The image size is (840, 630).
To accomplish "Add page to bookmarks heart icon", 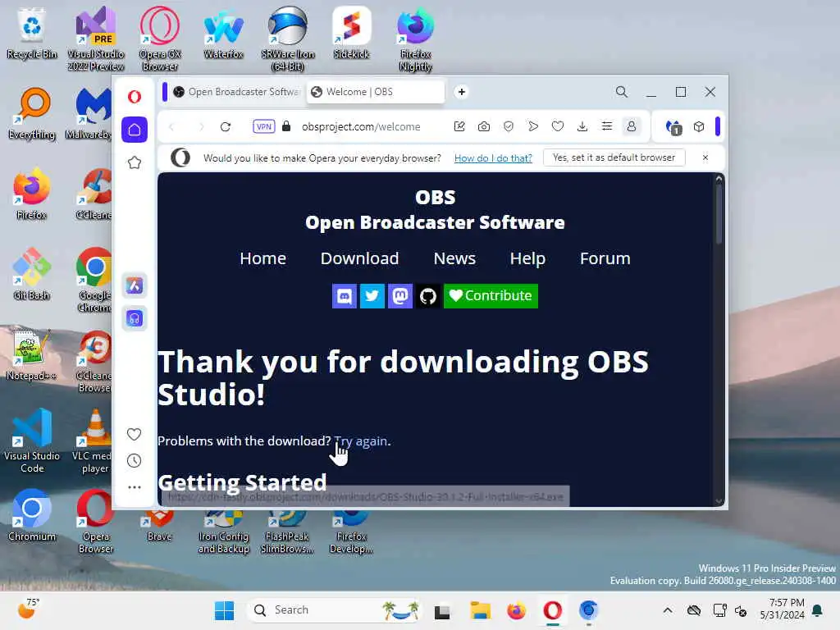I will click(x=558, y=127).
